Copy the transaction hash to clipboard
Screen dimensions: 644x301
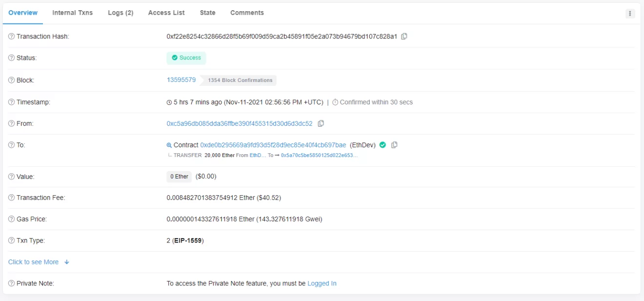coord(404,37)
